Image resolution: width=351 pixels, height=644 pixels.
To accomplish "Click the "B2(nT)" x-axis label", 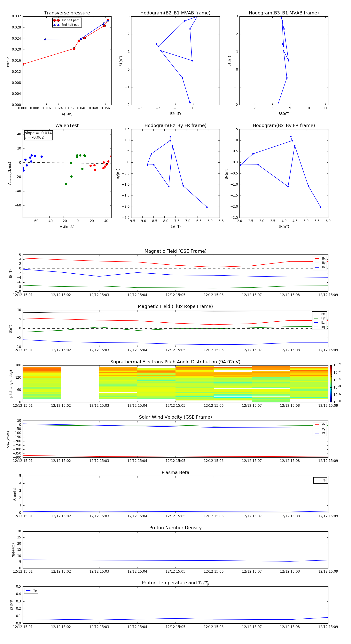I will [x=175, y=114].
